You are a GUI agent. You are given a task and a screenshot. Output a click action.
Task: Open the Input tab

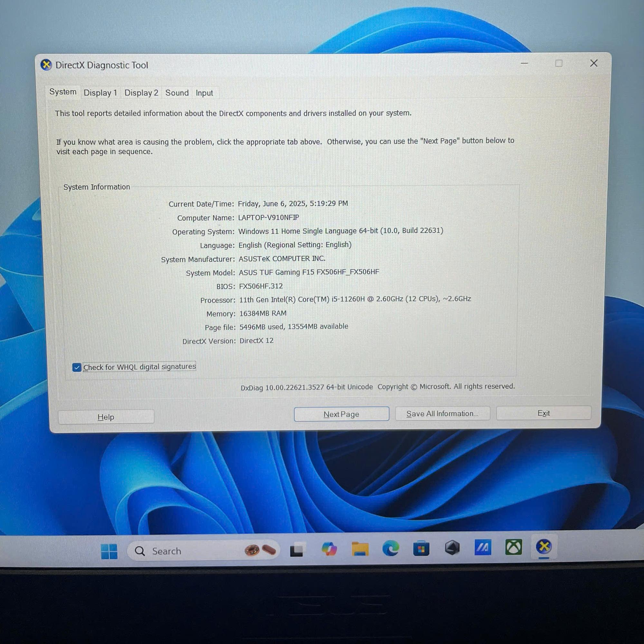[204, 93]
